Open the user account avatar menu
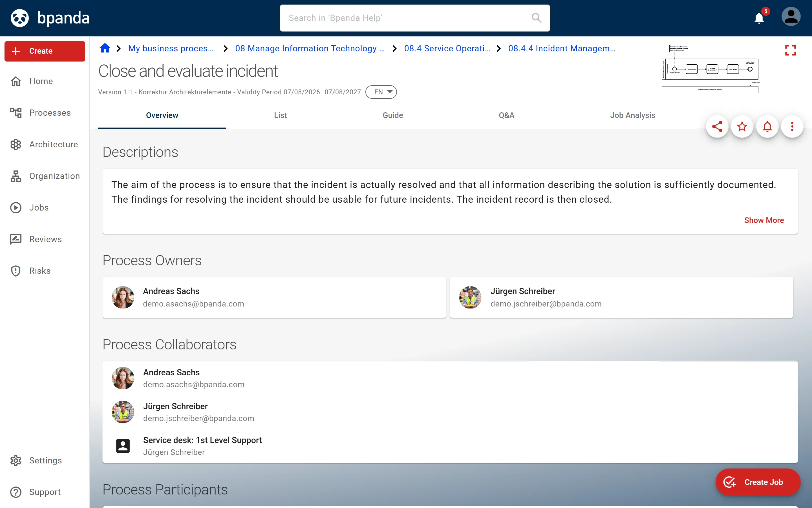This screenshot has height=508, width=812. [791, 17]
